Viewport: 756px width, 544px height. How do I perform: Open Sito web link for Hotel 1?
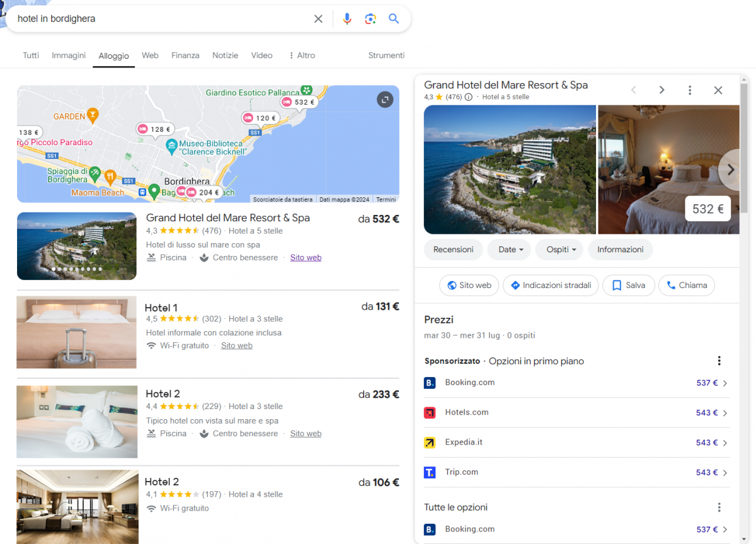pos(237,345)
